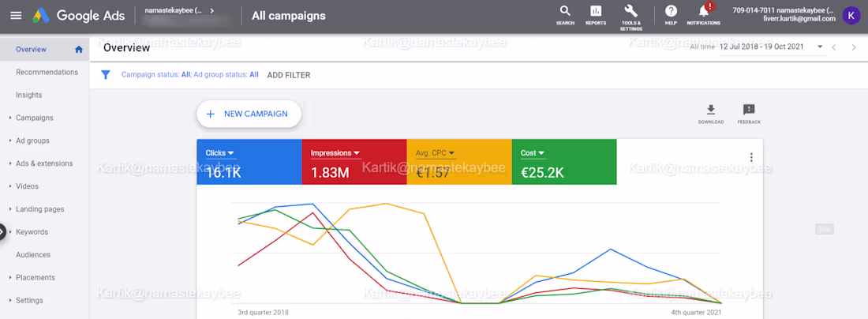Open Audiences in the sidebar
The height and width of the screenshot is (319, 868).
click(x=33, y=255)
